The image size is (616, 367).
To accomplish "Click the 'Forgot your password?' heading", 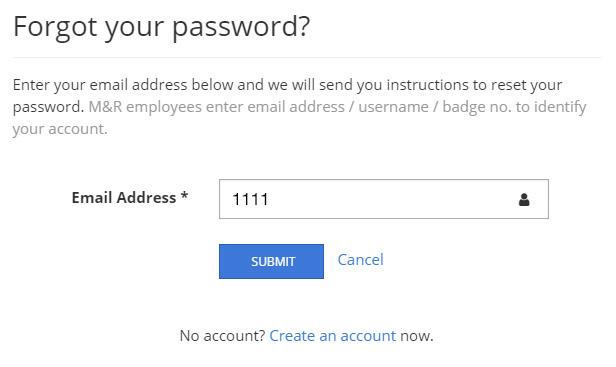I will tap(161, 27).
